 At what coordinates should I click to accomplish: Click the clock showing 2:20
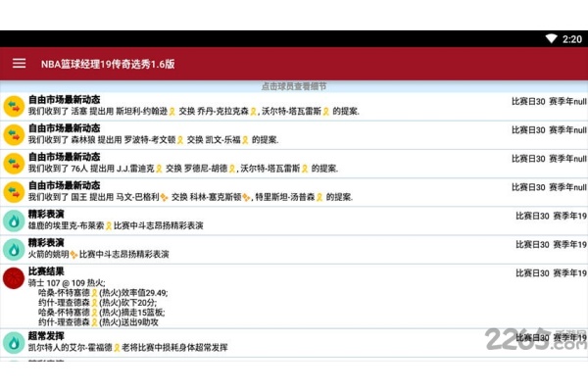click(572, 39)
